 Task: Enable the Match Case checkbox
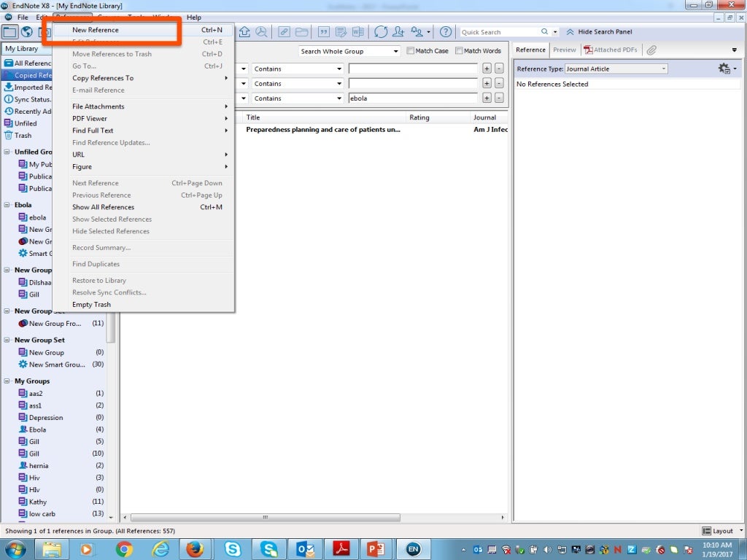(410, 50)
